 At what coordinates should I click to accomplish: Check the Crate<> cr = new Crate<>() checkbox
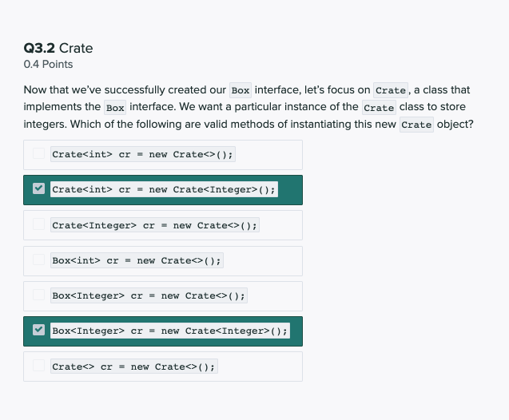coord(38,367)
